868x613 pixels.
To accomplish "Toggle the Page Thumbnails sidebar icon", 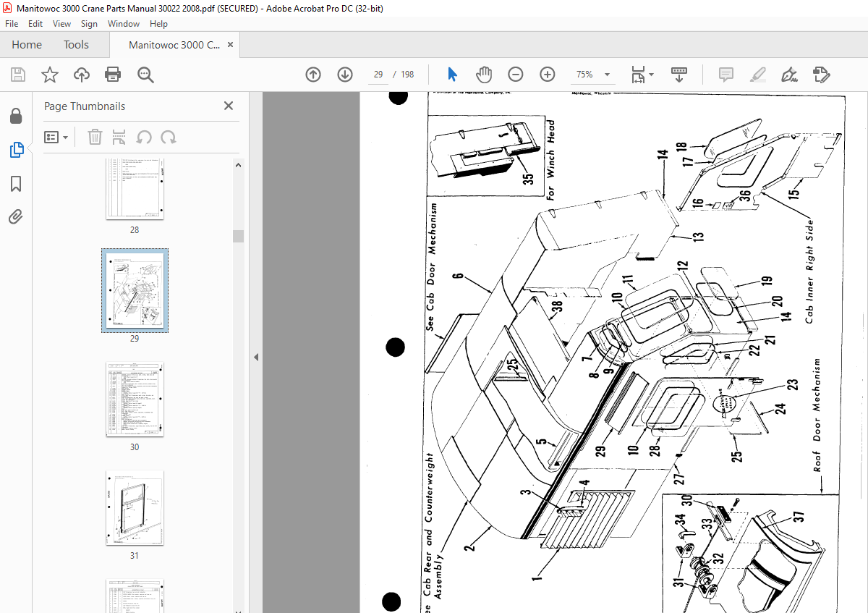I will [x=16, y=150].
